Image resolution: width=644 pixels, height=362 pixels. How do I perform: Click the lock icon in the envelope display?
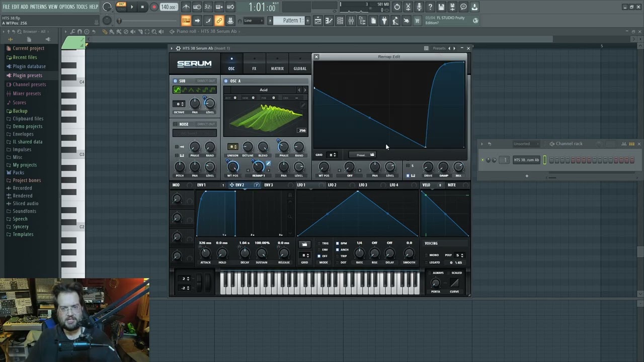[290, 196]
